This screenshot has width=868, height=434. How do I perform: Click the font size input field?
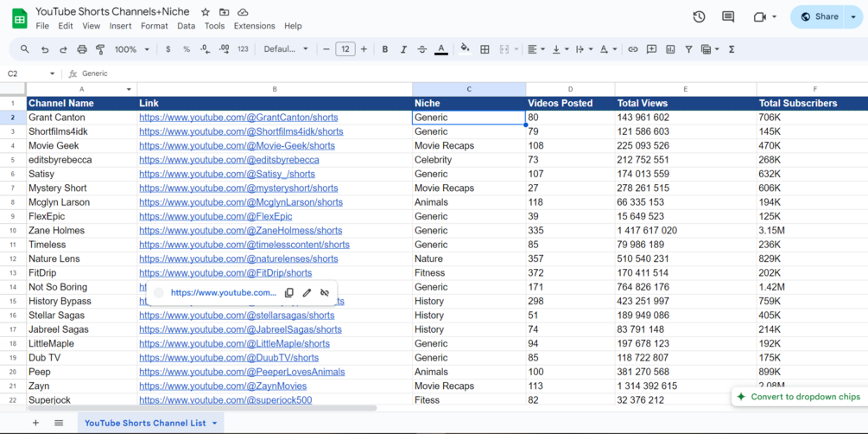(345, 49)
